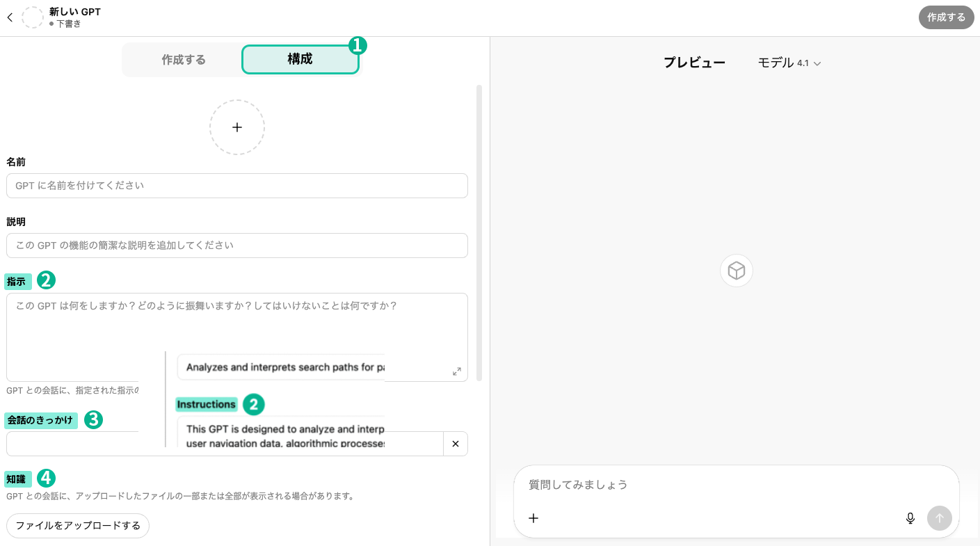This screenshot has width=980, height=546.
Task: Focus the 説明 input field
Action: 236,246
